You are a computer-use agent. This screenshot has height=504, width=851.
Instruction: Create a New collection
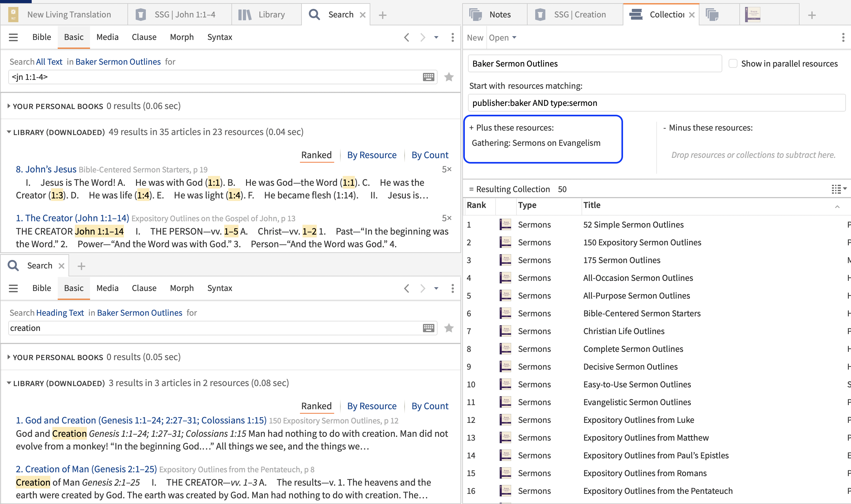tap(475, 37)
